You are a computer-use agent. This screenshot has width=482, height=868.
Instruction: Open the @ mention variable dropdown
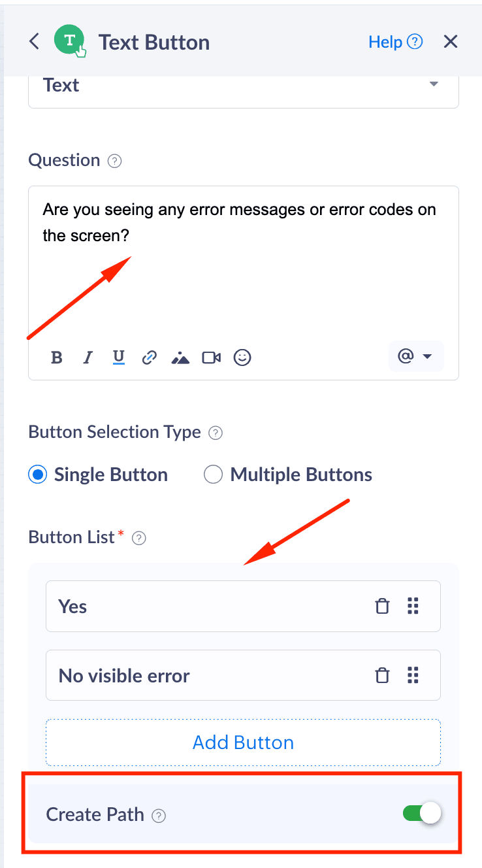415,356
